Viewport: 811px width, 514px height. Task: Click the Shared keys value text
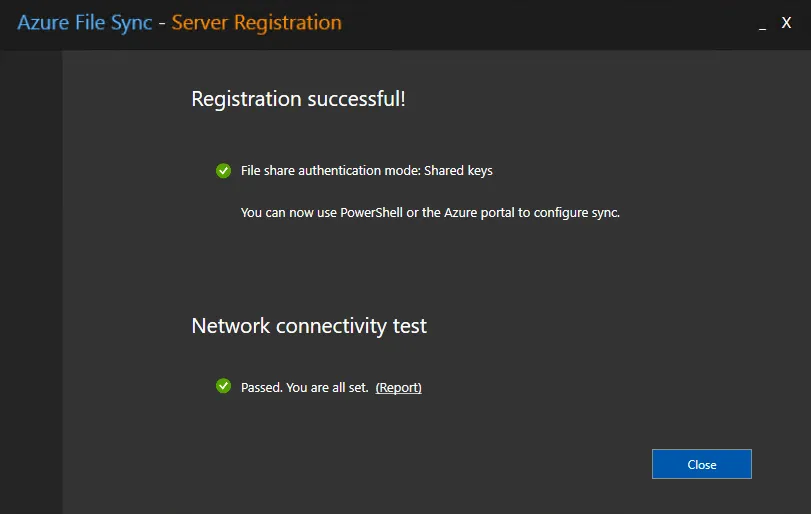pos(458,171)
